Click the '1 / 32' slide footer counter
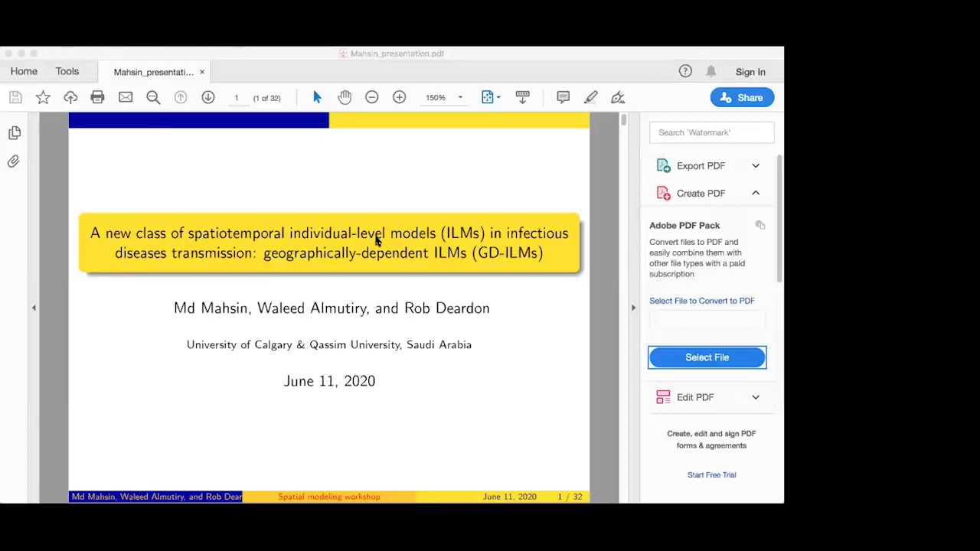The image size is (980, 551). coord(570,497)
